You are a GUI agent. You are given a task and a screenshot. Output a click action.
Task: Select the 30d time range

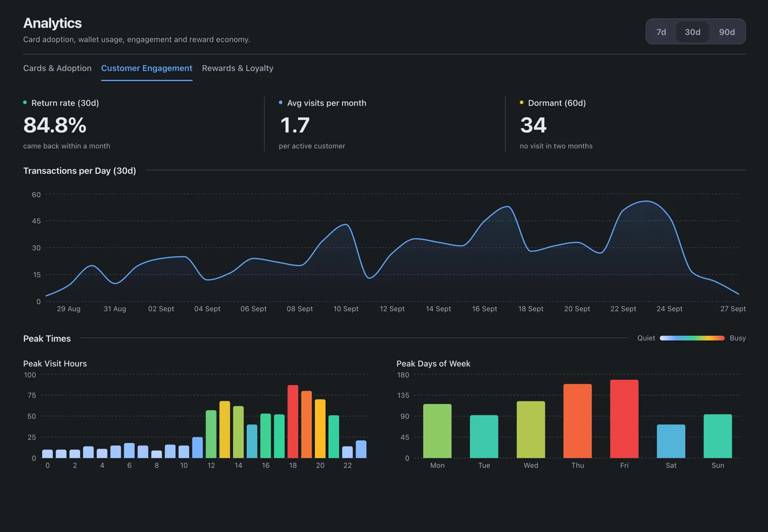692,32
